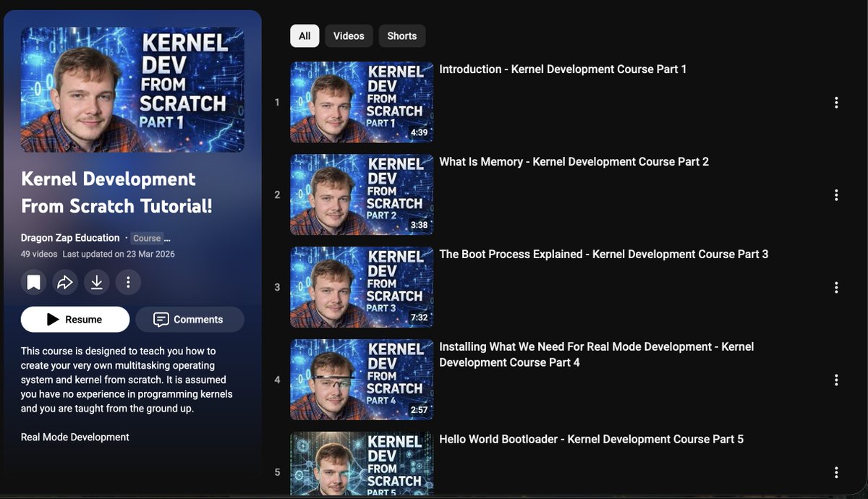Open three-dot menu for Introduction Part 1
Image resolution: width=868 pixels, height=499 pixels.
[x=836, y=103]
